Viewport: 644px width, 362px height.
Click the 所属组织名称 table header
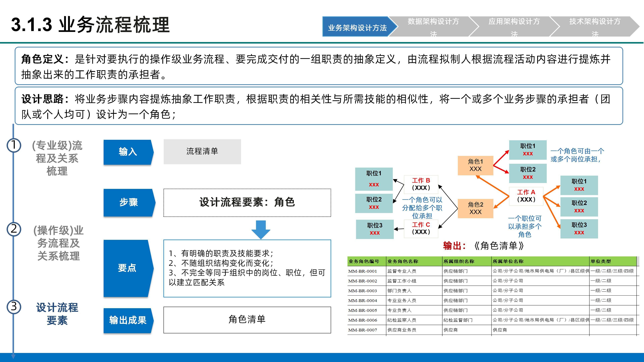[x=467, y=261]
